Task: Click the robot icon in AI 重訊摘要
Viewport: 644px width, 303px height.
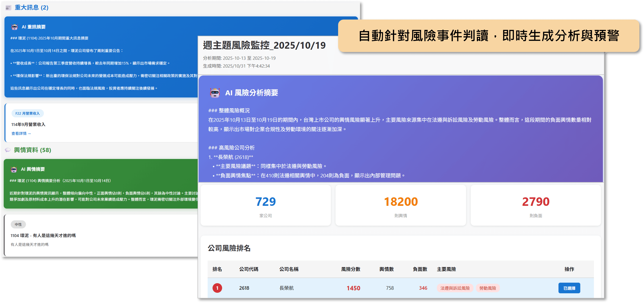Action: coord(14,27)
